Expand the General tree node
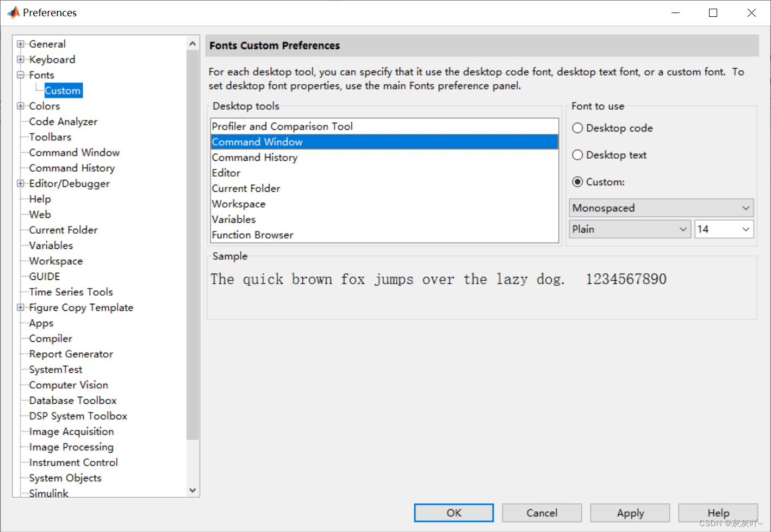Screen dimensions: 771x532 tap(21, 44)
